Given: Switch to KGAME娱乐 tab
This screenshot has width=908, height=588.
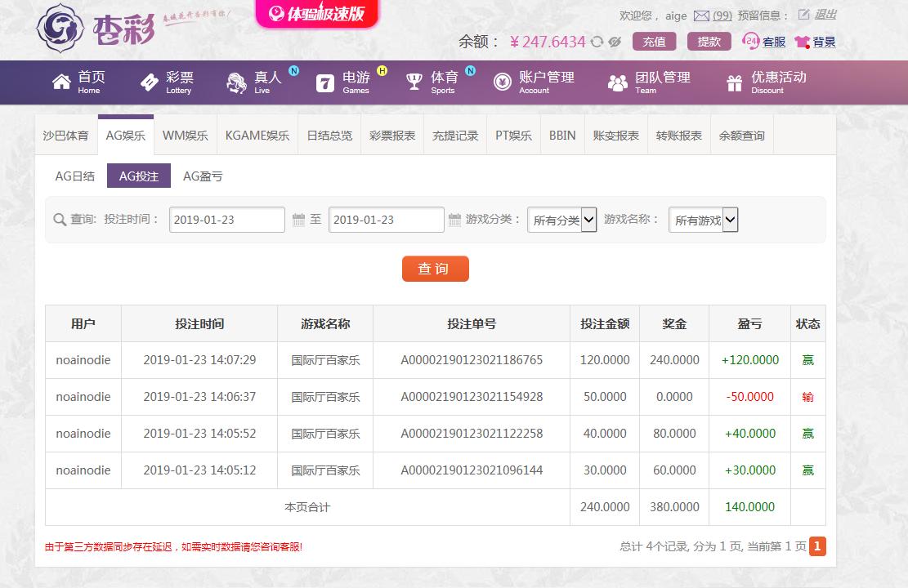Looking at the screenshot, I should coord(257,136).
